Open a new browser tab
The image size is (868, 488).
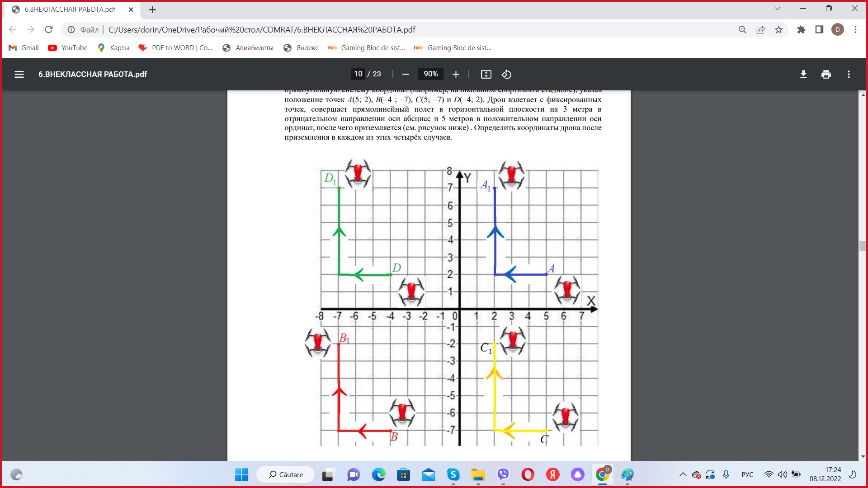coord(152,9)
